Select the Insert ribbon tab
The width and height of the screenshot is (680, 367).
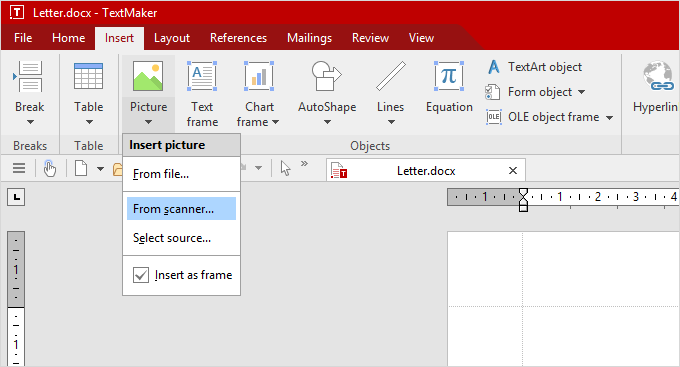tap(119, 38)
